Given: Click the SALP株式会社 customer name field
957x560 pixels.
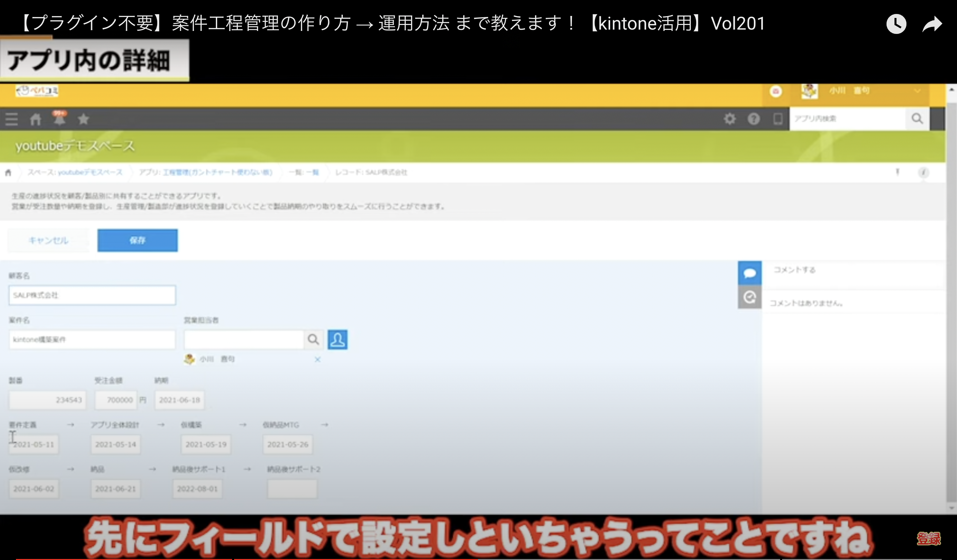Looking at the screenshot, I should click(x=92, y=295).
